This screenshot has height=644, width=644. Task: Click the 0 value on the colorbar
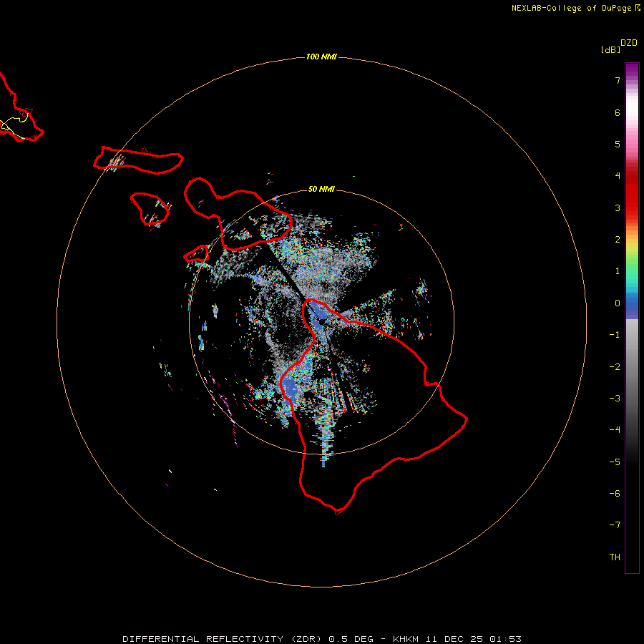coord(618,303)
